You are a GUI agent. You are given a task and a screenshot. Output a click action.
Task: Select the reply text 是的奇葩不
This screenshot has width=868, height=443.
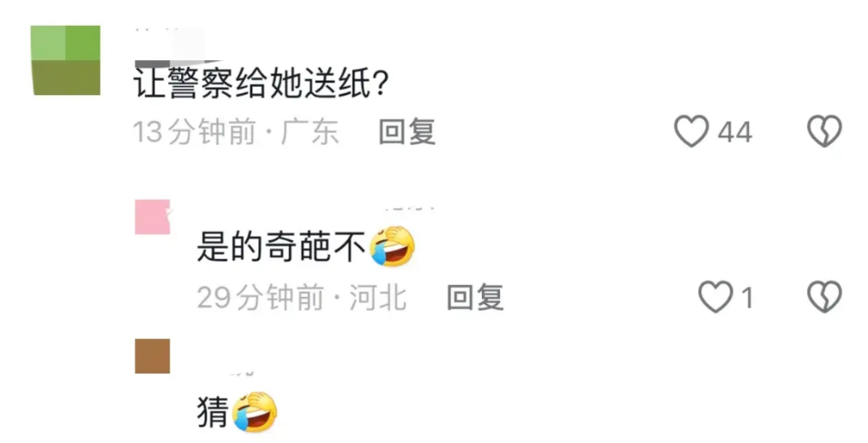click(x=281, y=247)
